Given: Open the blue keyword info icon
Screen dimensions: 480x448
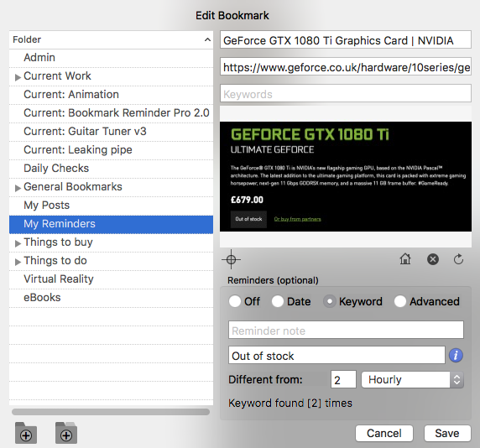Looking at the screenshot, I should 456,355.
